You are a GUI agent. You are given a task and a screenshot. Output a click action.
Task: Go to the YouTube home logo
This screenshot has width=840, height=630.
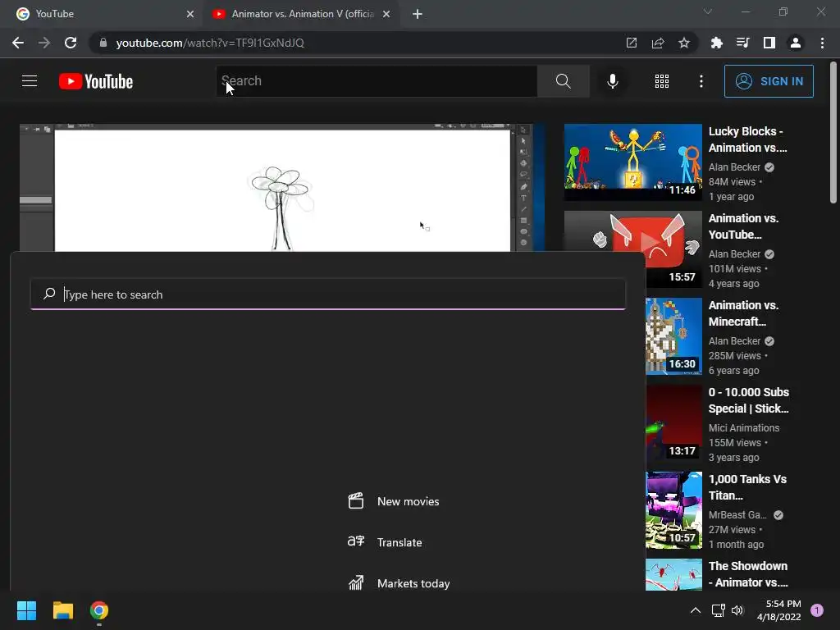point(96,81)
